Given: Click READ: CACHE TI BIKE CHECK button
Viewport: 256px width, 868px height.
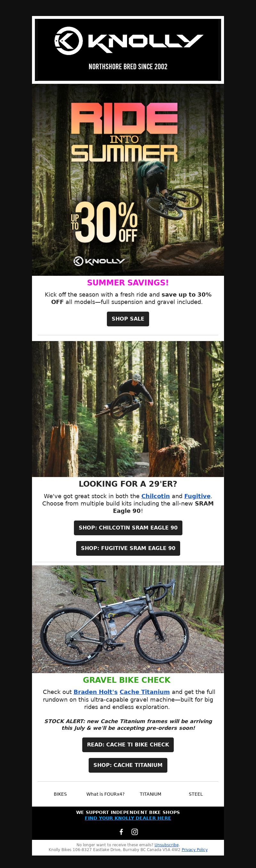Looking at the screenshot, I should [128, 745].
